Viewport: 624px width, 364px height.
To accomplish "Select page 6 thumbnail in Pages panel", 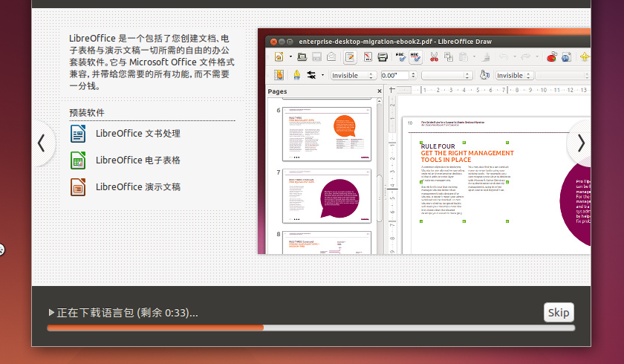I will point(327,134).
